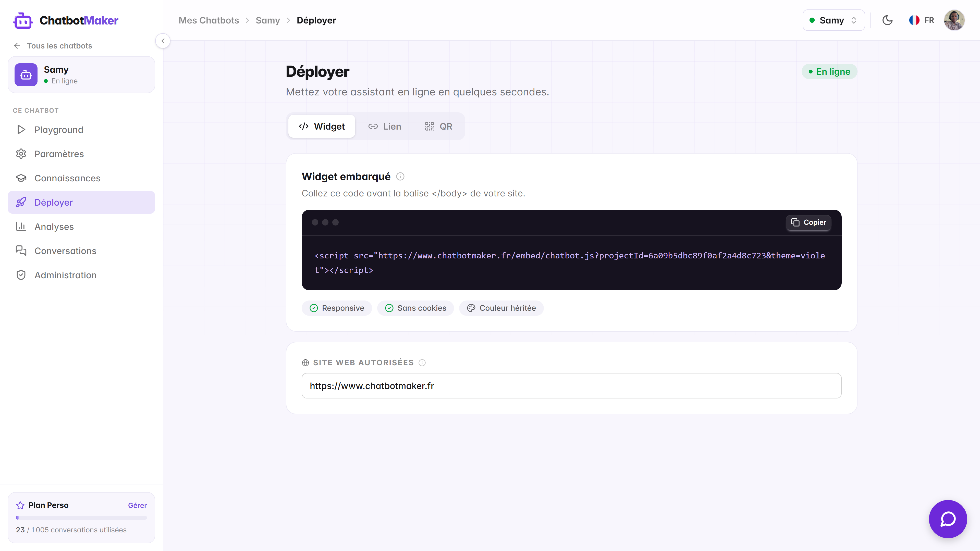
Task: Switch to the QR tab
Action: (x=439, y=126)
